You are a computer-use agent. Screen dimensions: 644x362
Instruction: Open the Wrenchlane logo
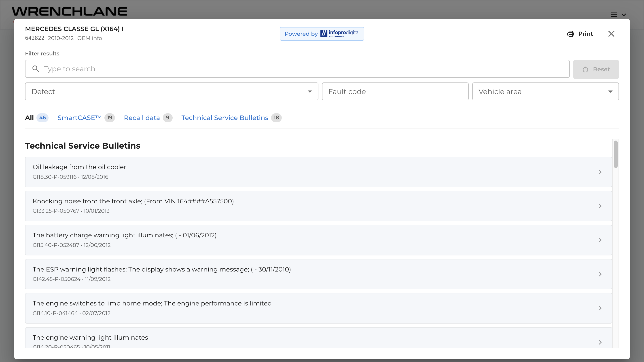[x=69, y=11]
